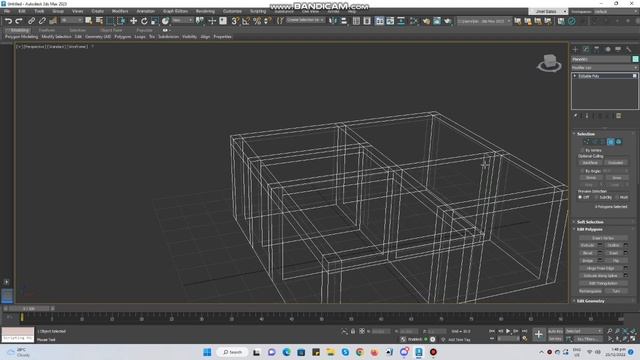Viewport: 640px width, 360px height.
Task: Click the time slider handle
Action: 29,309
